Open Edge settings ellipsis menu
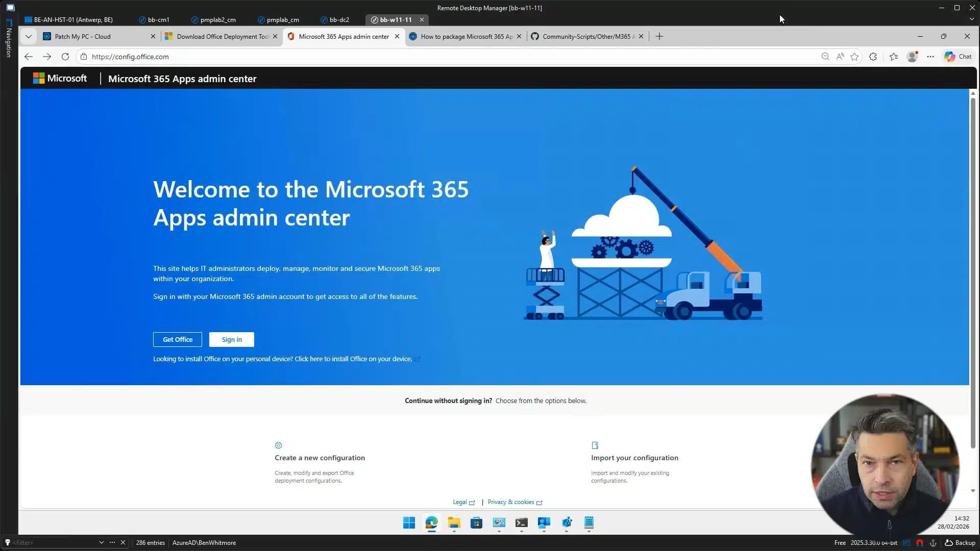980x551 pixels. 930,57
